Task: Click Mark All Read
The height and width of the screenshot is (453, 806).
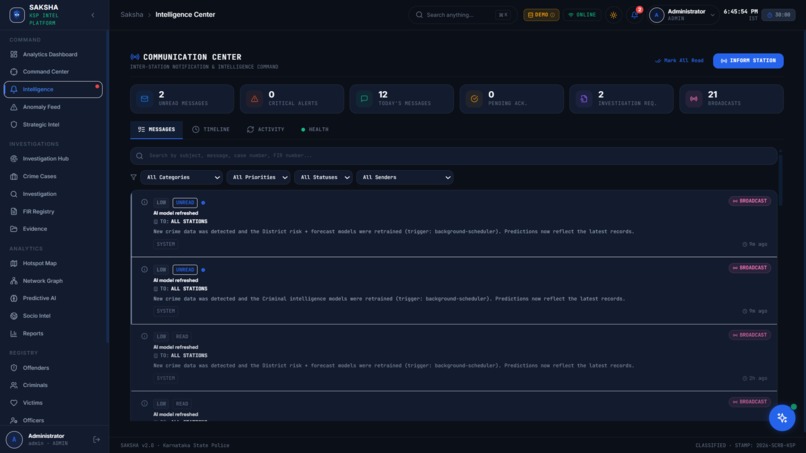Action: [679, 61]
